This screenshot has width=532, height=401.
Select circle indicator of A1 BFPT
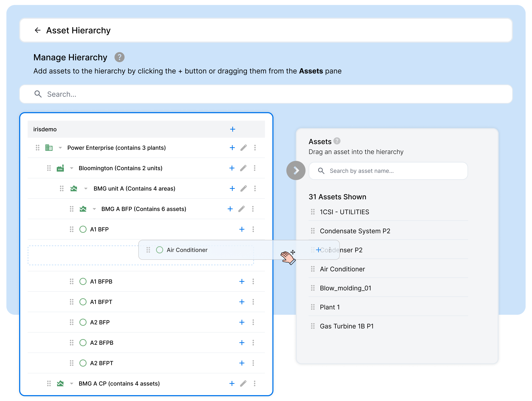tap(83, 302)
